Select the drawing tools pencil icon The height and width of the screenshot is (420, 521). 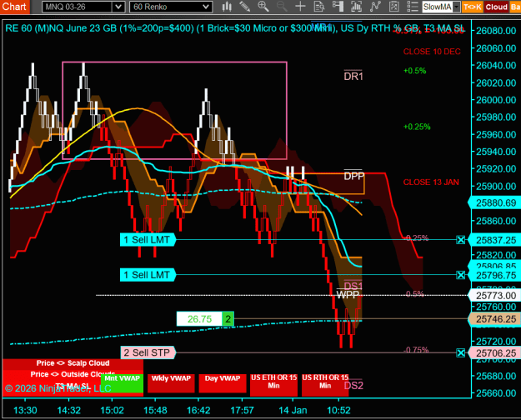click(x=245, y=7)
